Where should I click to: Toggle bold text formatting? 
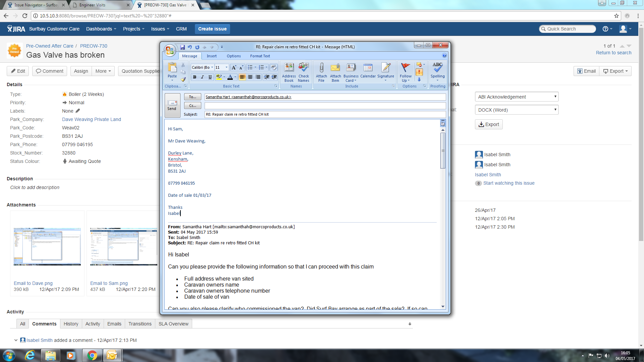tap(195, 77)
